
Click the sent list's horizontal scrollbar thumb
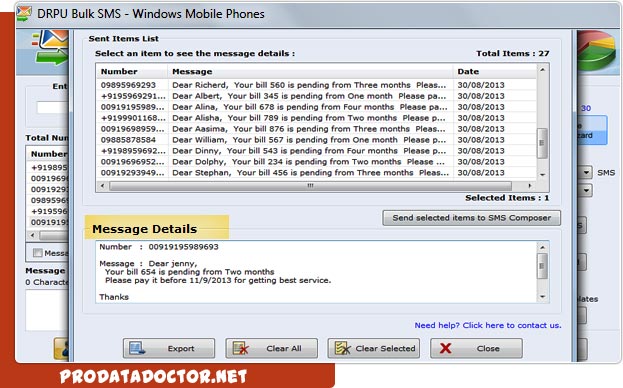click(x=310, y=185)
